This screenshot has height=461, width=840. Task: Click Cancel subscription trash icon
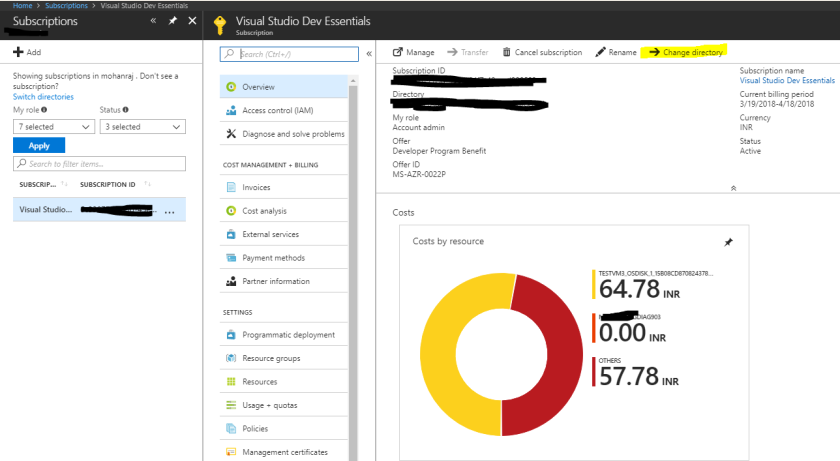coord(506,52)
